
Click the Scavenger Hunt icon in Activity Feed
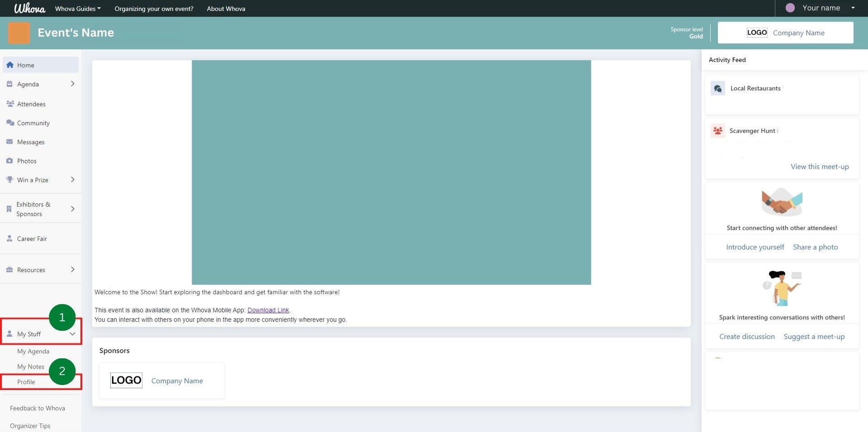(x=718, y=131)
